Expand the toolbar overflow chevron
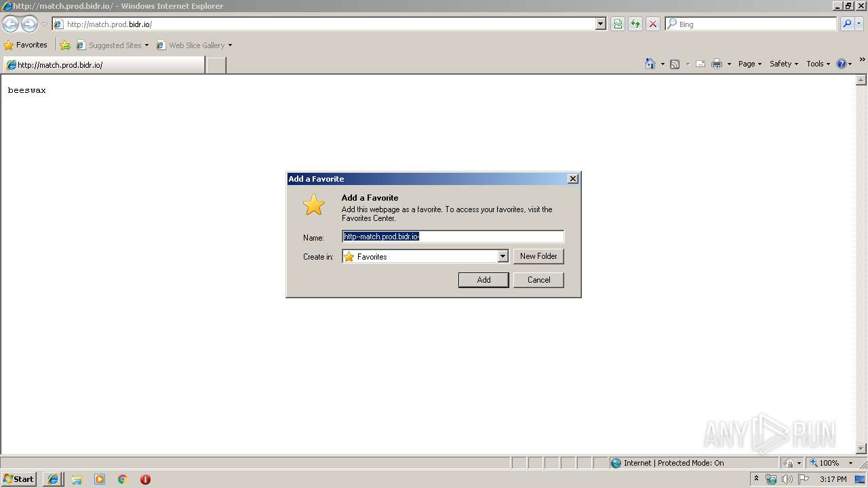 point(862,60)
